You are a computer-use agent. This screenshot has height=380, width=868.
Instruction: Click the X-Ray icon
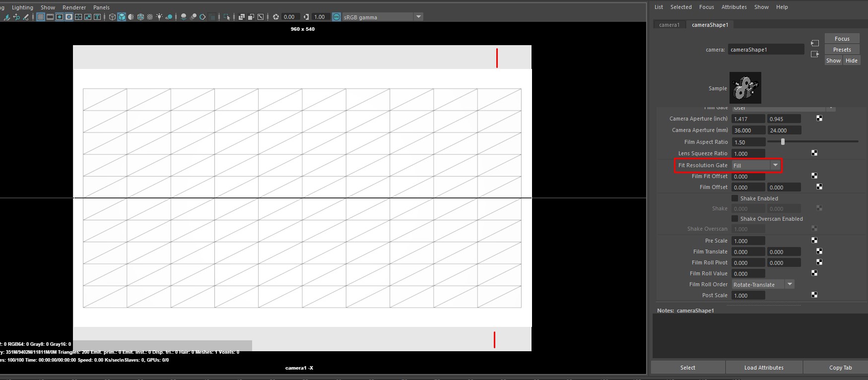click(242, 17)
